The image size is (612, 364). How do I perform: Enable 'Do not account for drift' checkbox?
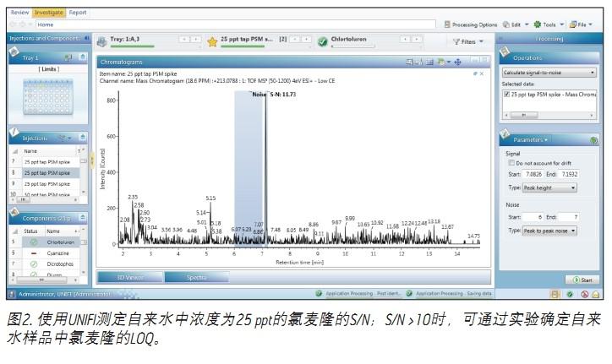511,162
